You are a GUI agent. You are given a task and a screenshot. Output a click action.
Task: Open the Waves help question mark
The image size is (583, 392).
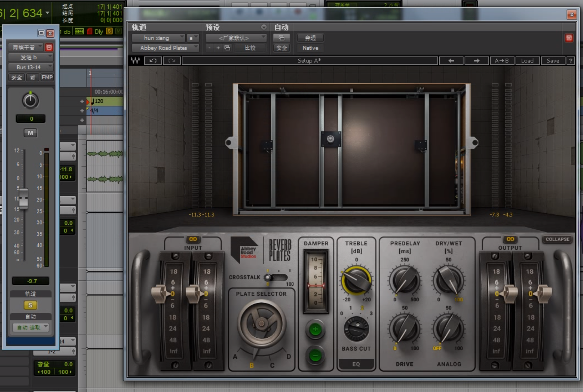pos(571,61)
